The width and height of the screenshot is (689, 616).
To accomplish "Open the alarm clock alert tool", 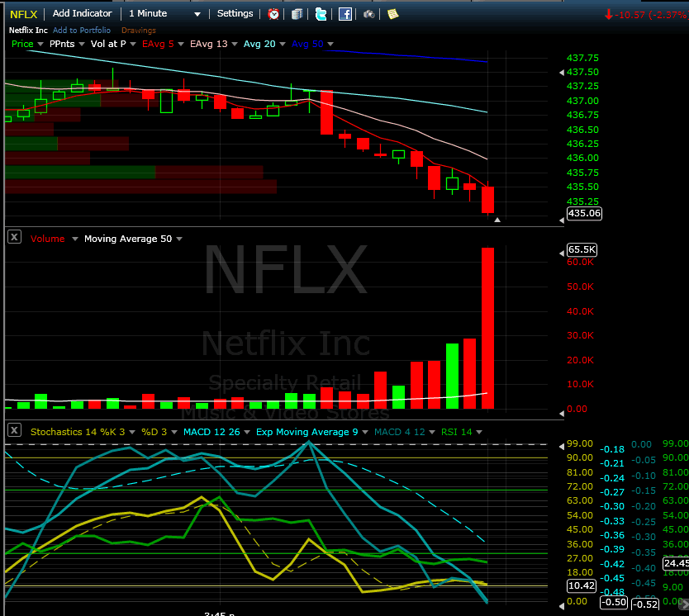I will coord(273,13).
